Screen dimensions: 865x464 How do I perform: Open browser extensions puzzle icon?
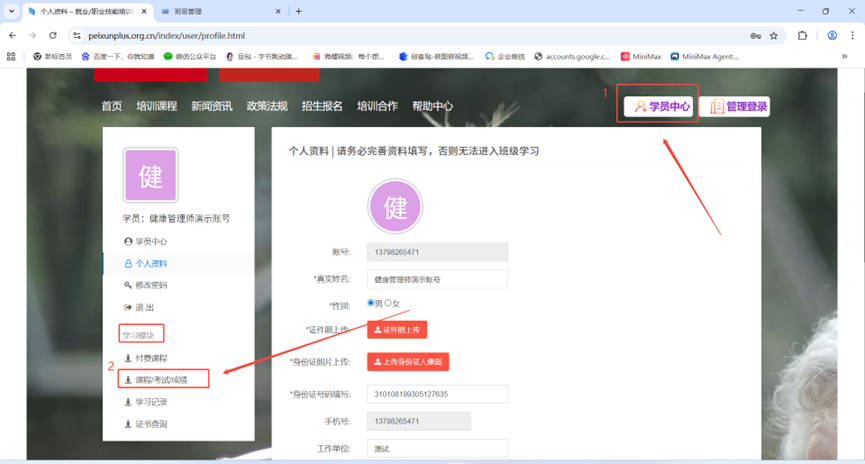(802, 35)
